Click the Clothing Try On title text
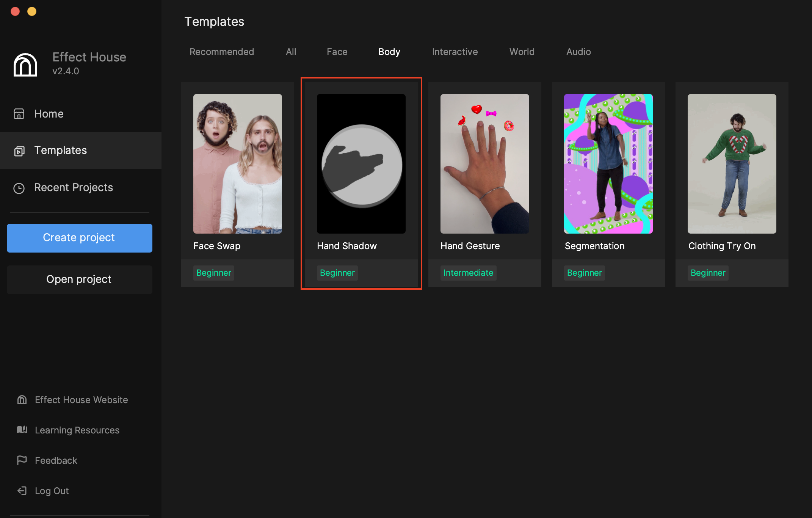The image size is (812, 518). pos(722,246)
